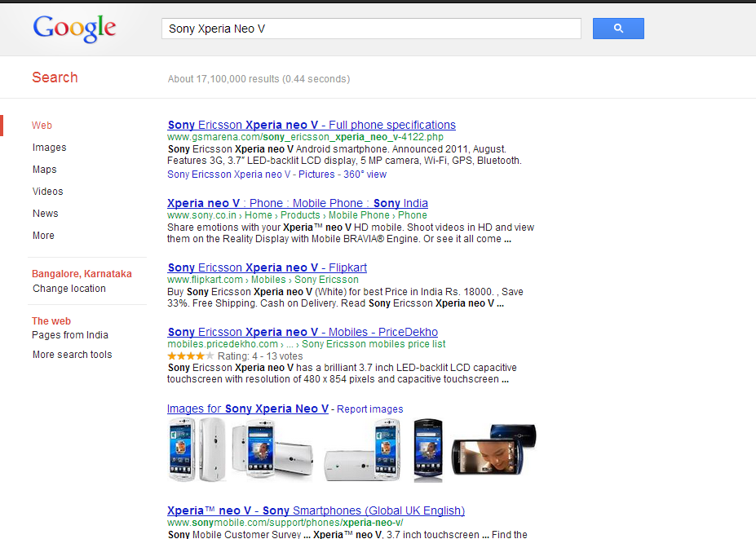Click the star rating of PriceDekho result

click(191, 356)
